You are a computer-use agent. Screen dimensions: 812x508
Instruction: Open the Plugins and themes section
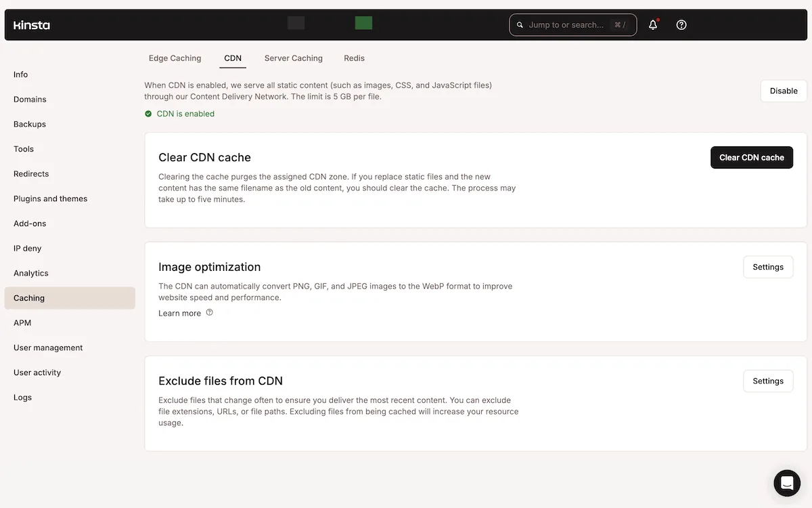50,198
